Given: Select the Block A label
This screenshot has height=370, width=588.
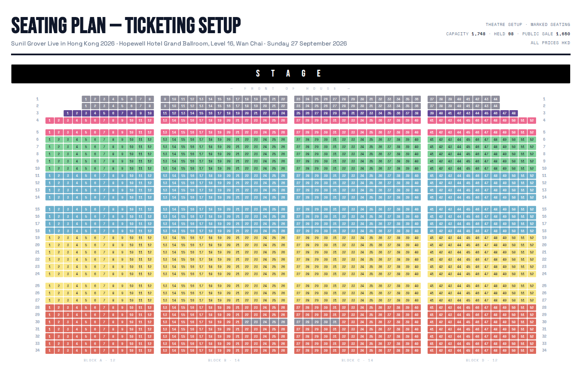Looking at the screenshot, I should point(100,360).
